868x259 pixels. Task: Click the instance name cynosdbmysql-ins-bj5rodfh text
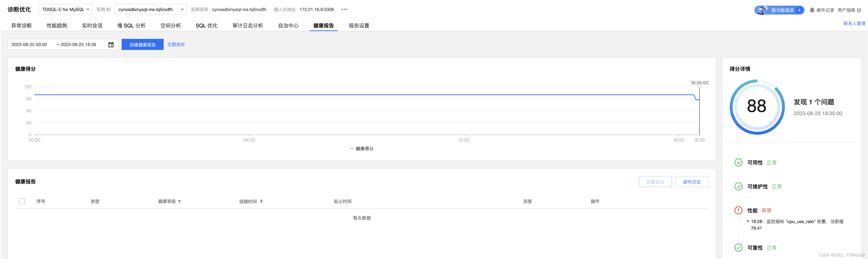239,10
